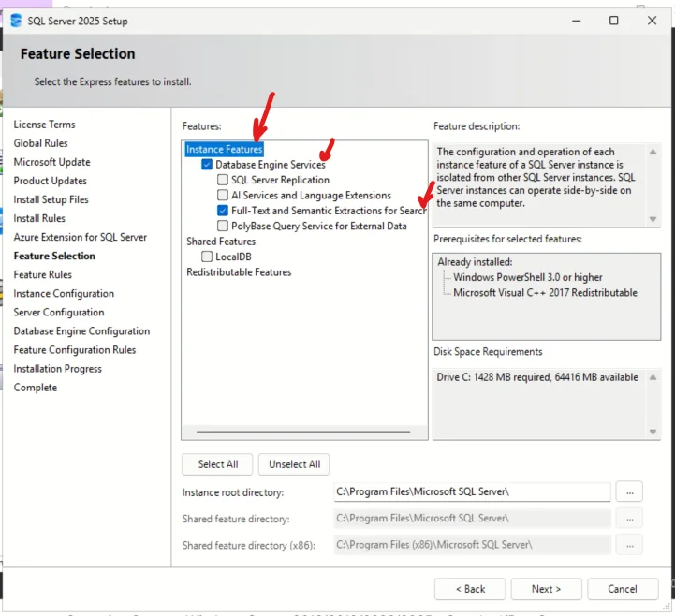Uncheck Full-Text and Semantic Extractions checkbox

(223, 211)
